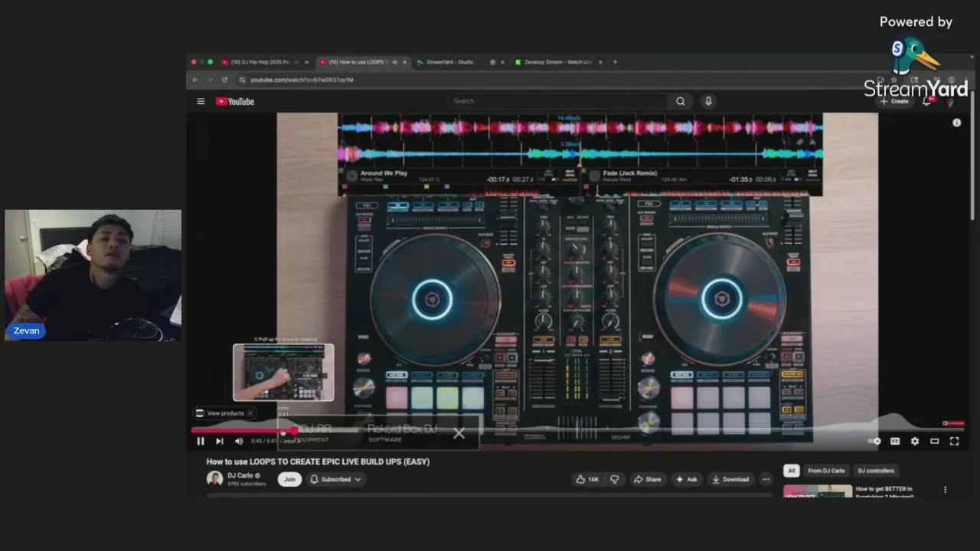Click the Share button
Image resolution: width=980 pixels, height=551 pixels.
[647, 479]
